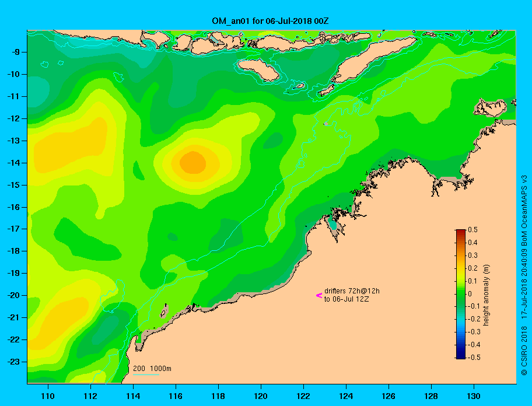Viewport: 532px width, 406px height.
Task: Click latitude axis label '-21'
Action: click(x=14, y=317)
